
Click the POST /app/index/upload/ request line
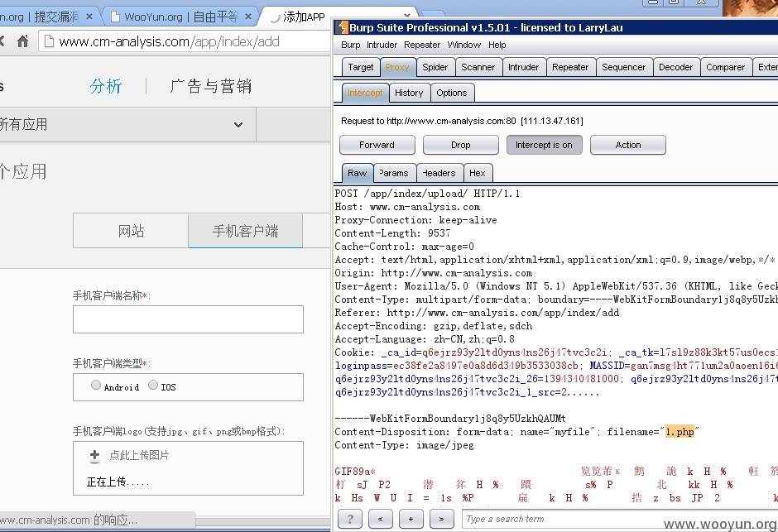(427, 194)
